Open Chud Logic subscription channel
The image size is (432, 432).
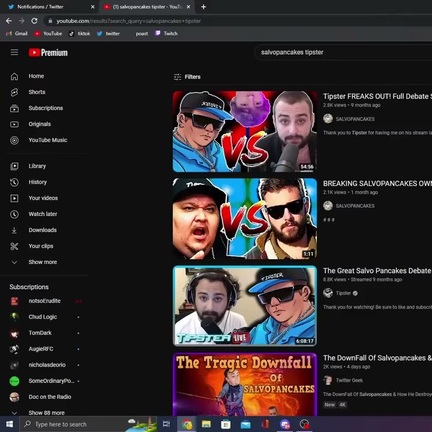[44, 317]
